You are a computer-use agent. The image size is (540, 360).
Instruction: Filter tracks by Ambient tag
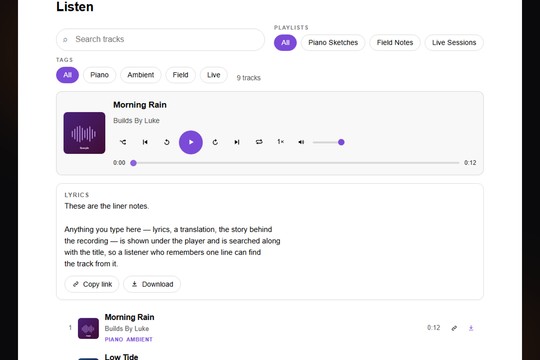pyautogui.click(x=141, y=75)
